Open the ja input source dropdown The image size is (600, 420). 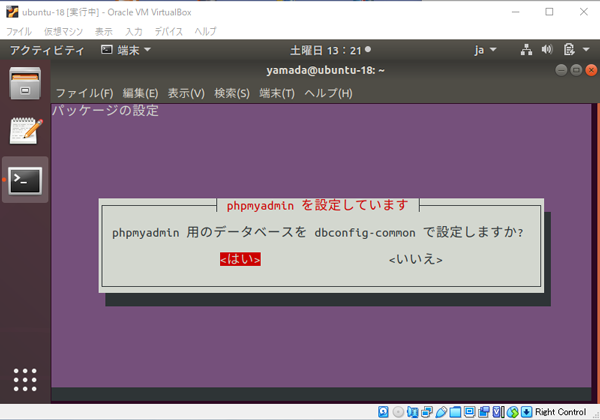[x=485, y=50]
